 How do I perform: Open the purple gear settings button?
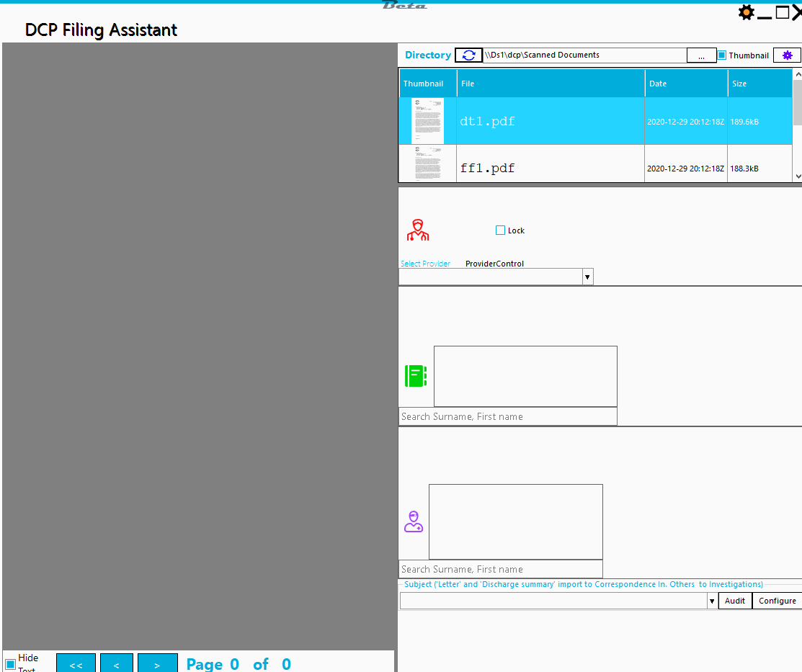coord(787,55)
